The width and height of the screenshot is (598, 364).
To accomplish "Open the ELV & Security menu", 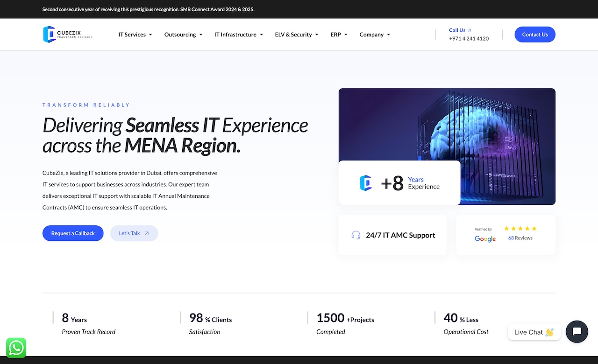I will click(296, 35).
